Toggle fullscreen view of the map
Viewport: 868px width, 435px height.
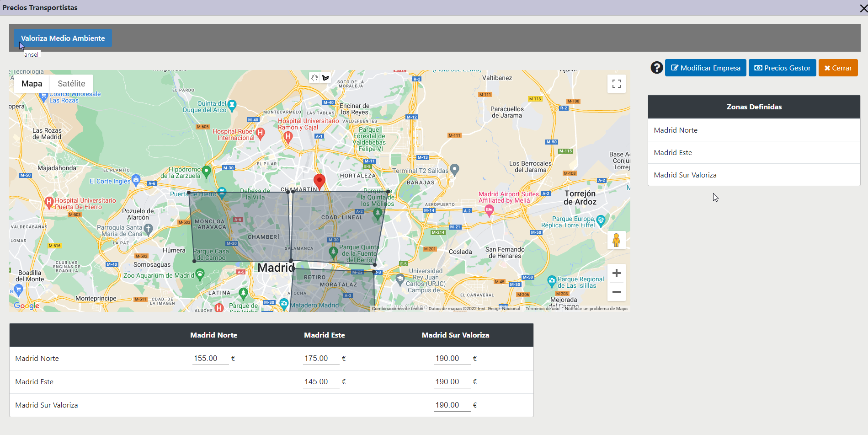coord(616,84)
